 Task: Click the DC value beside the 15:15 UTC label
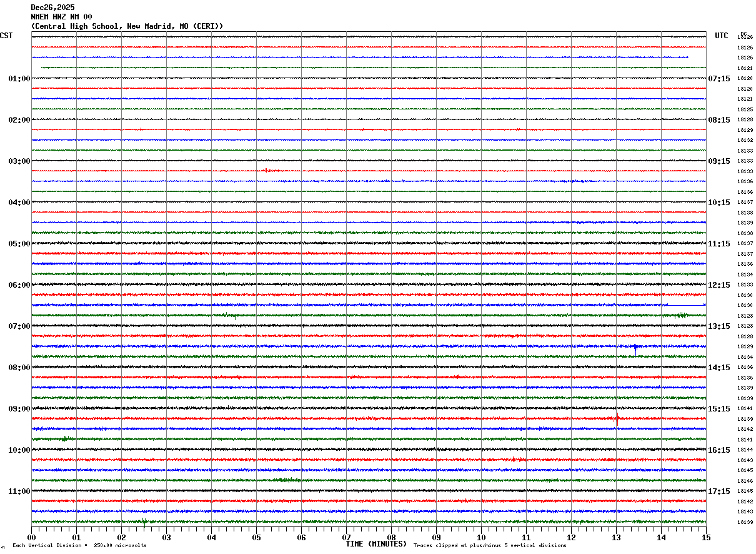[x=745, y=409]
